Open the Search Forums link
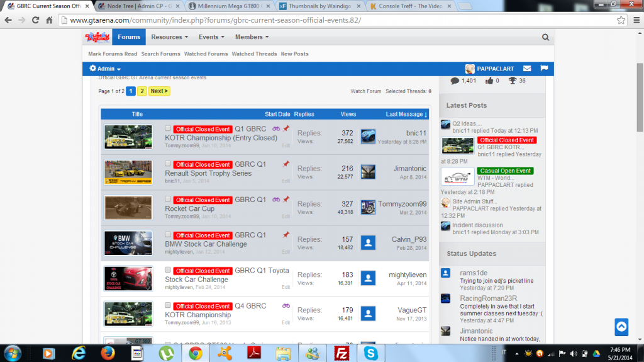The width and height of the screenshot is (644, 362). 160,54
